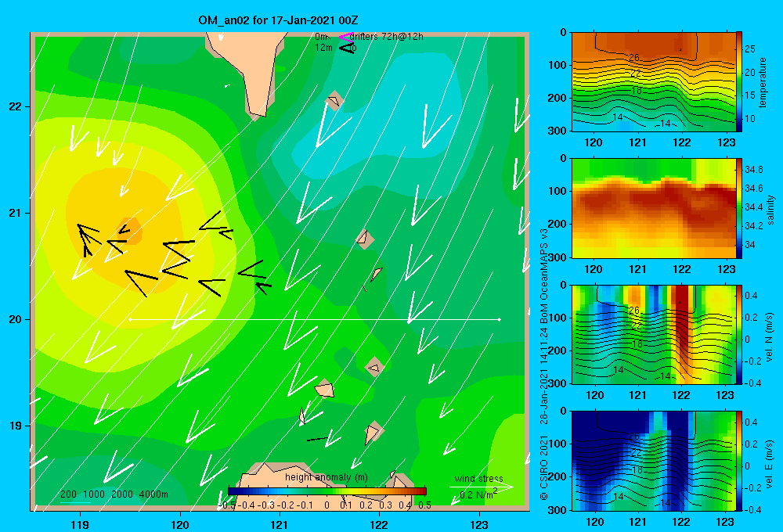Select the 'salinity' colorbar label
Screen dimensions: 783x532
[770, 210]
